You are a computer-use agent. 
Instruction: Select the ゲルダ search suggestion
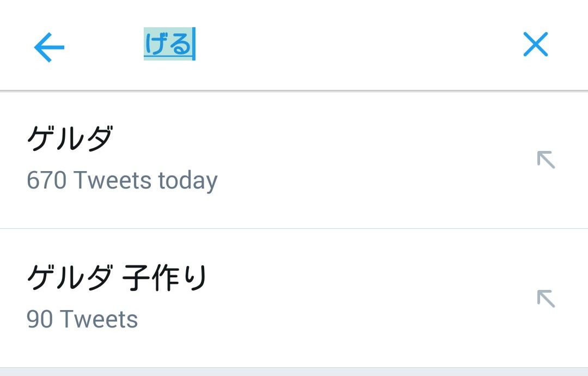(x=70, y=140)
